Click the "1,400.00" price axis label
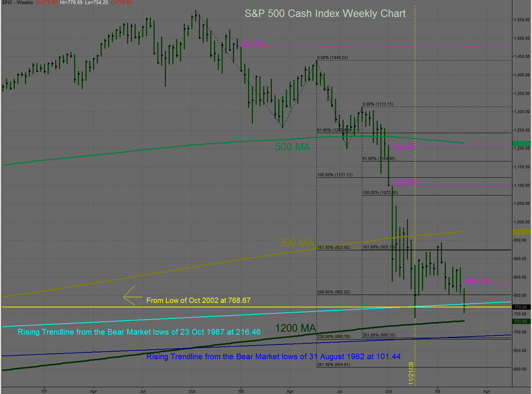This screenshot has height=394, width=532. click(x=522, y=75)
